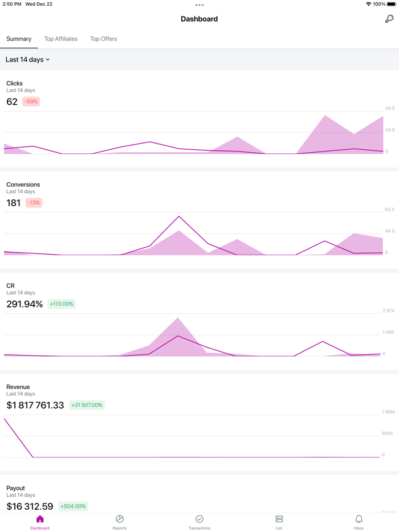The image size is (399, 532).
Task: Tap the CR +113.00% change badge
Action: (62, 304)
